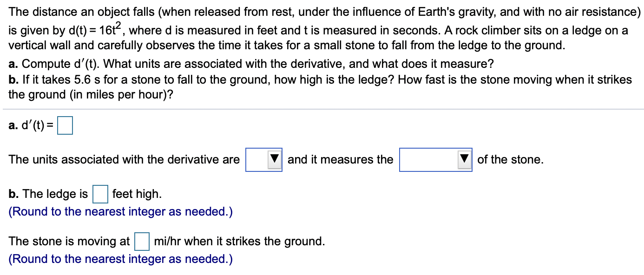Select the stone measurement combo box
This screenshot has width=644, height=275.
point(427,159)
